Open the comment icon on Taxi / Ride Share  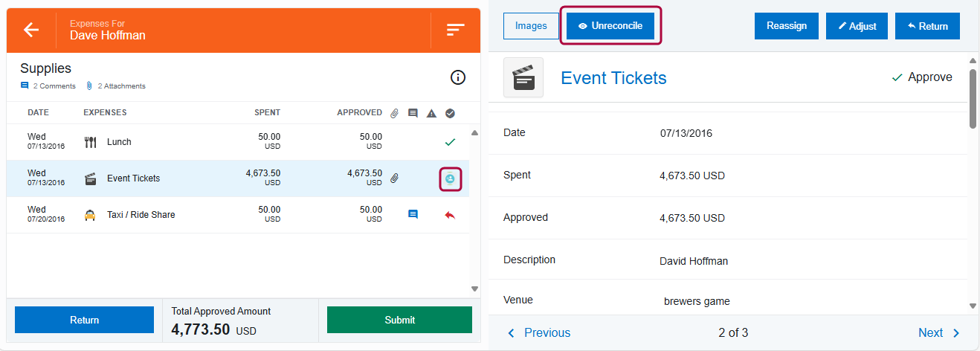(x=413, y=215)
